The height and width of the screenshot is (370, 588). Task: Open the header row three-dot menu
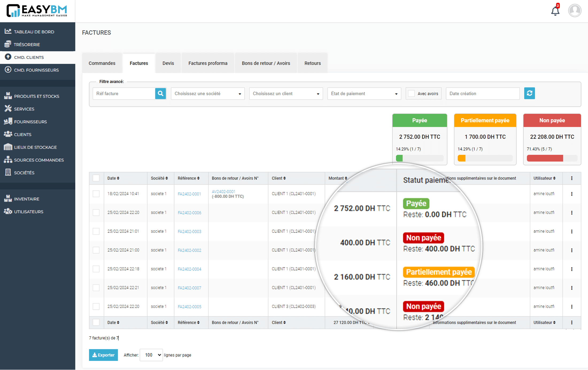(572, 178)
